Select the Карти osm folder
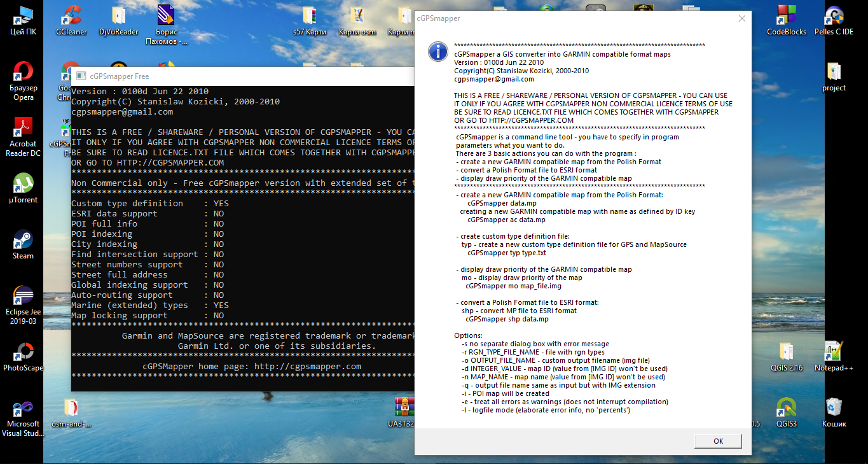868x464 pixels. click(x=357, y=21)
